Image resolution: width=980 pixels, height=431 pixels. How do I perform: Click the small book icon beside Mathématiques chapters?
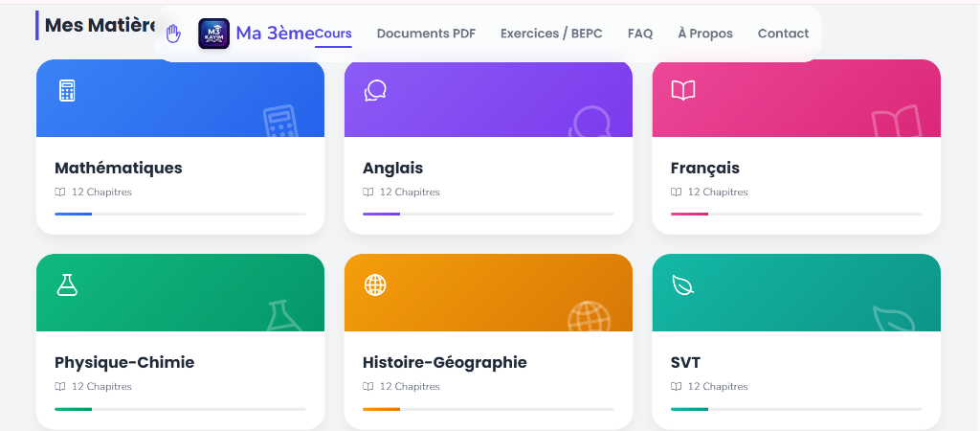[60, 193]
